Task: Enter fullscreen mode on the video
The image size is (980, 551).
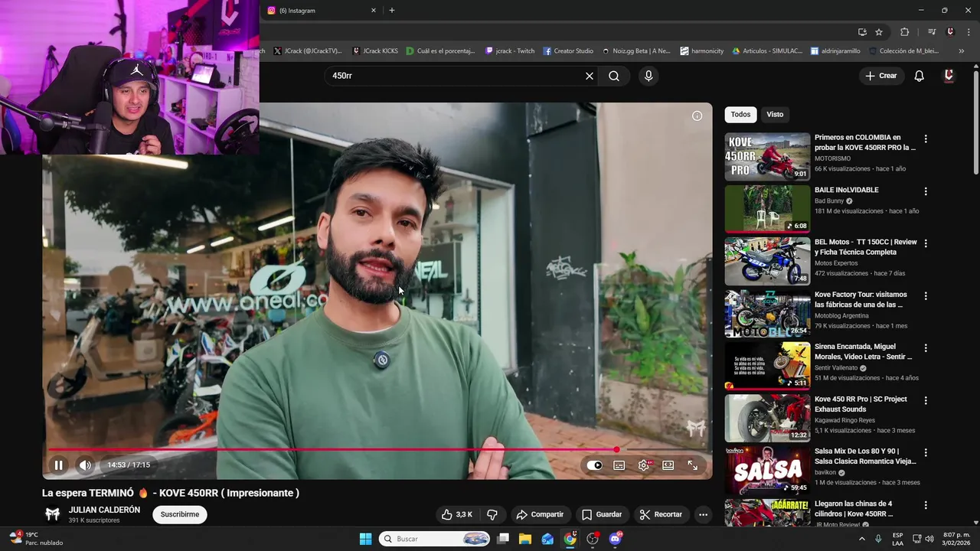Action: (x=692, y=465)
